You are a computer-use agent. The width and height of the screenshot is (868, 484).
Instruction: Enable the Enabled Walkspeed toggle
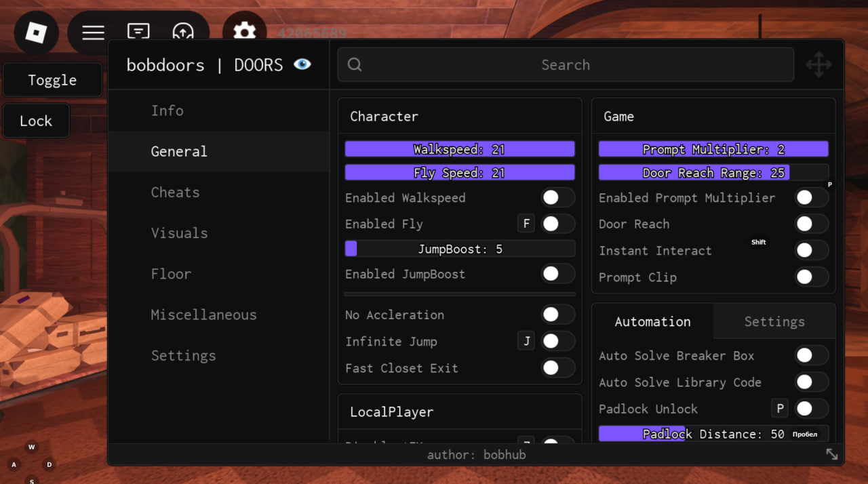click(557, 198)
